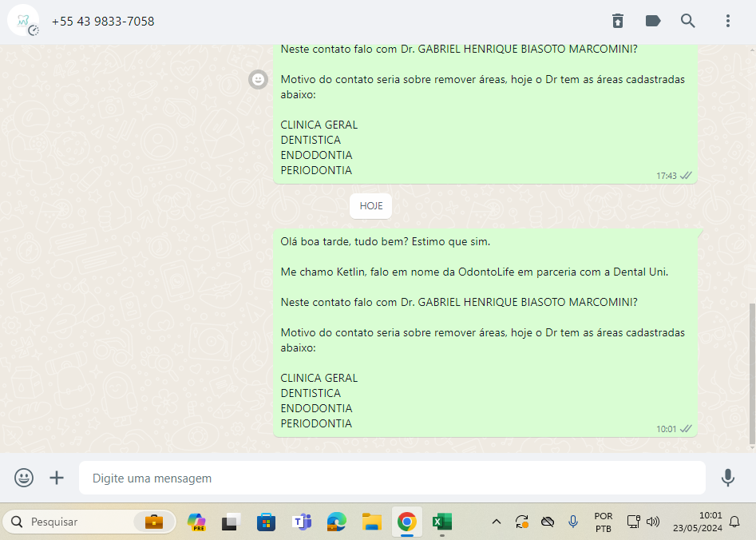Image resolution: width=756 pixels, height=540 pixels.
Task: Click the blue microphone tray icon
Action: (x=572, y=522)
